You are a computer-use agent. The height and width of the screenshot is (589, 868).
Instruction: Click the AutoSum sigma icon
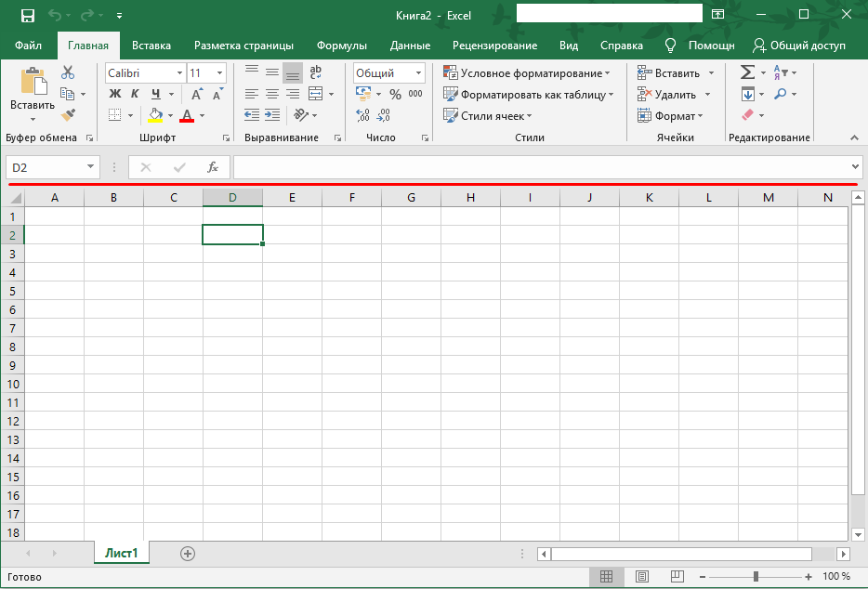coord(746,72)
